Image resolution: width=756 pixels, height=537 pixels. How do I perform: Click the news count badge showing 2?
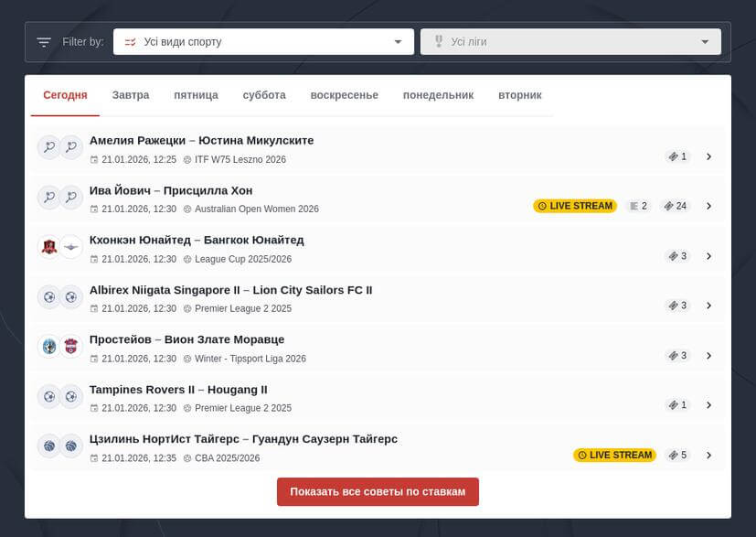coord(639,206)
